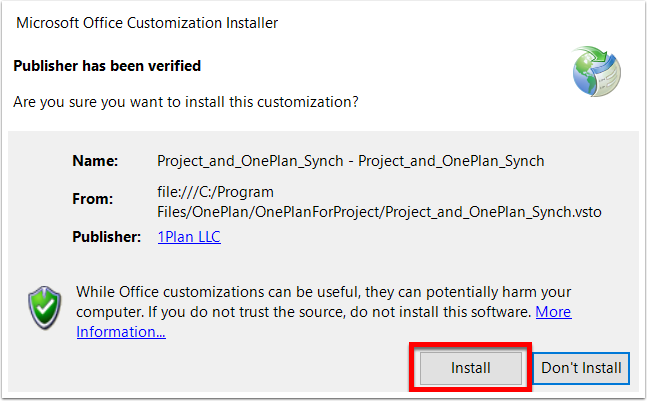This screenshot has height=401, width=647.
Task: Click the 'Publisher has been verified' heading
Action: coord(107,66)
